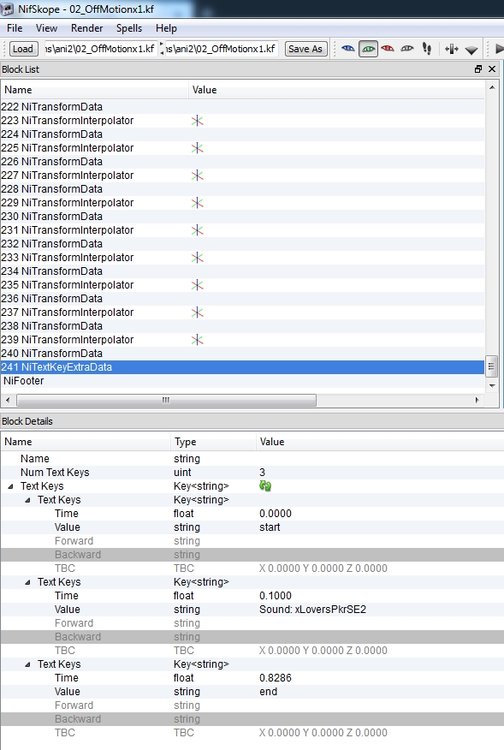Click the Block List horizontal scrollbar thumb
The image size is (504, 750).
[x=165, y=400]
